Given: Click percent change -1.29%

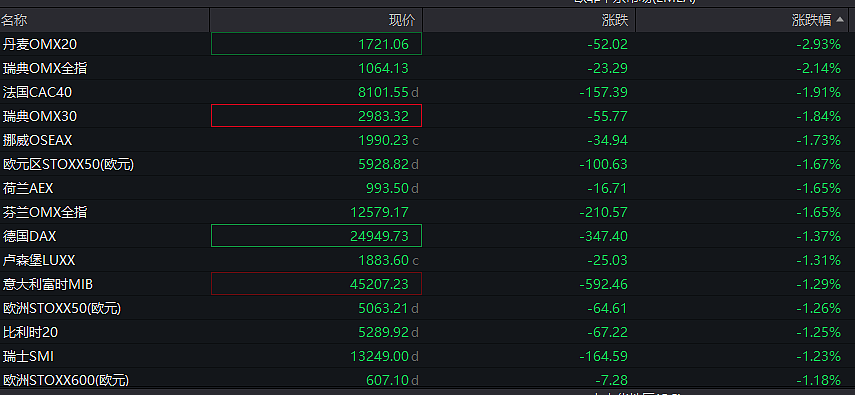Looking at the screenshot, I should click(818, 284).
